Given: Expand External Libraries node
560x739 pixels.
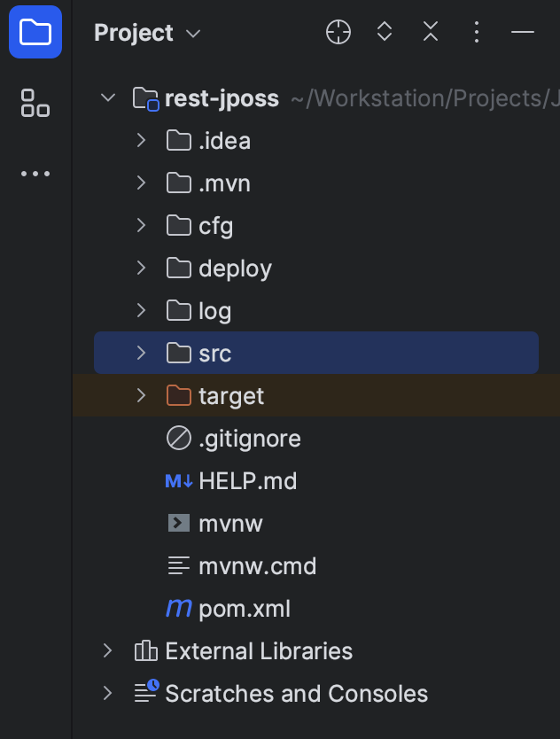Looking at the screenshot, I should click(108, 650).
